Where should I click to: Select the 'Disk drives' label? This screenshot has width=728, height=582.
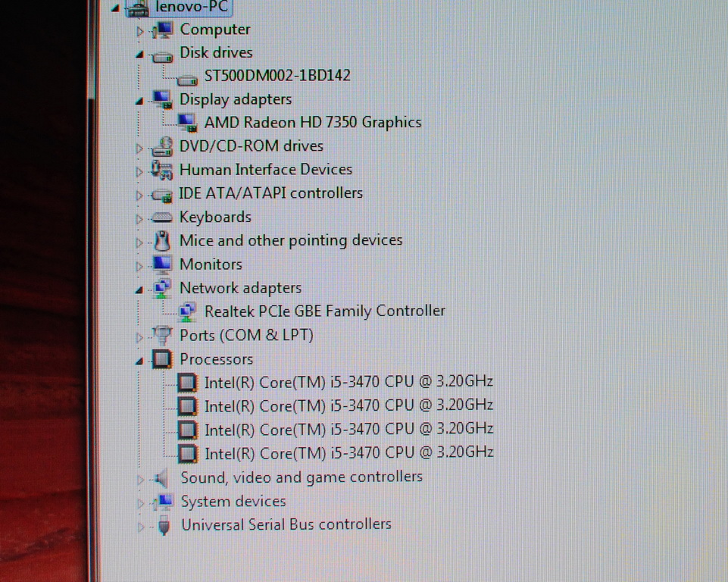216,52
